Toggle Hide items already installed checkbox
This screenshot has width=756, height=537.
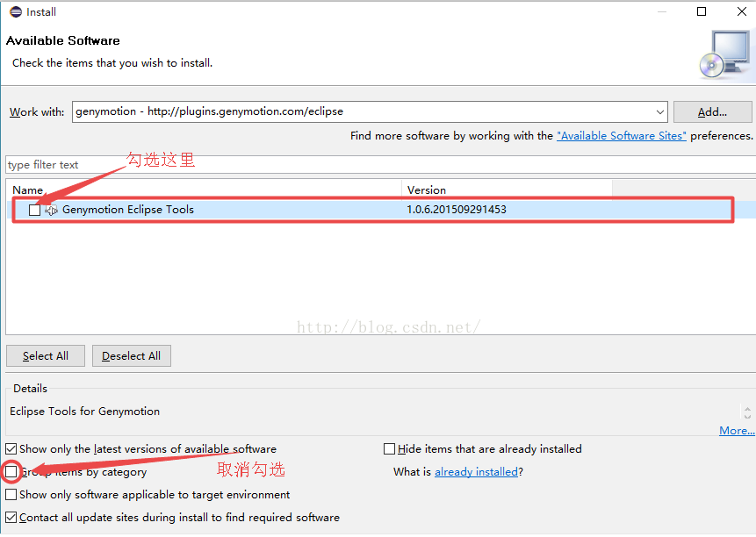[389, 449]
